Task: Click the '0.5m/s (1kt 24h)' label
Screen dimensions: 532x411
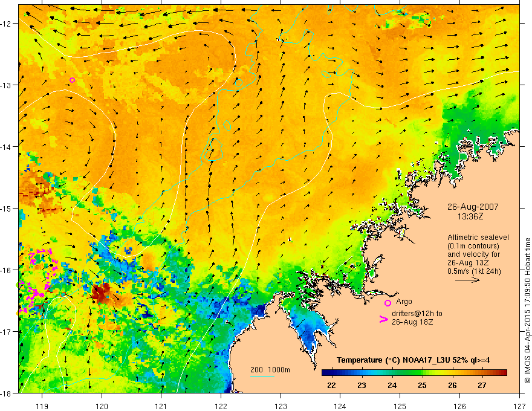Action: coord(474,271)
